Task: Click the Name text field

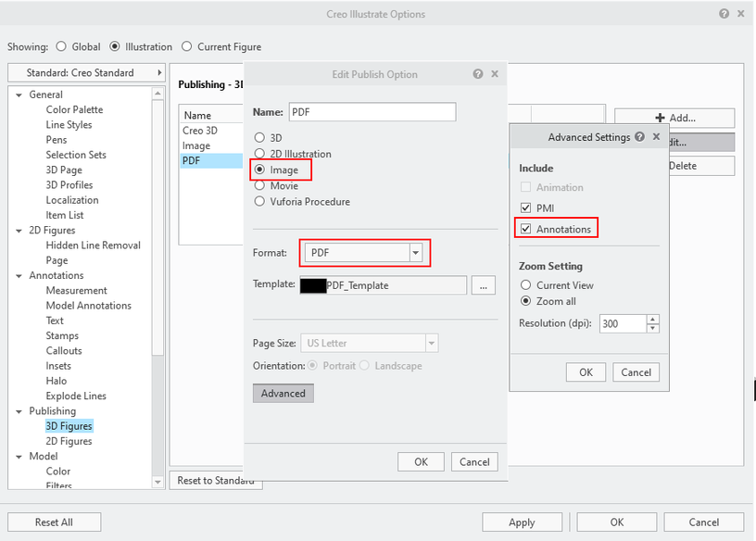Action: (372, 112)
